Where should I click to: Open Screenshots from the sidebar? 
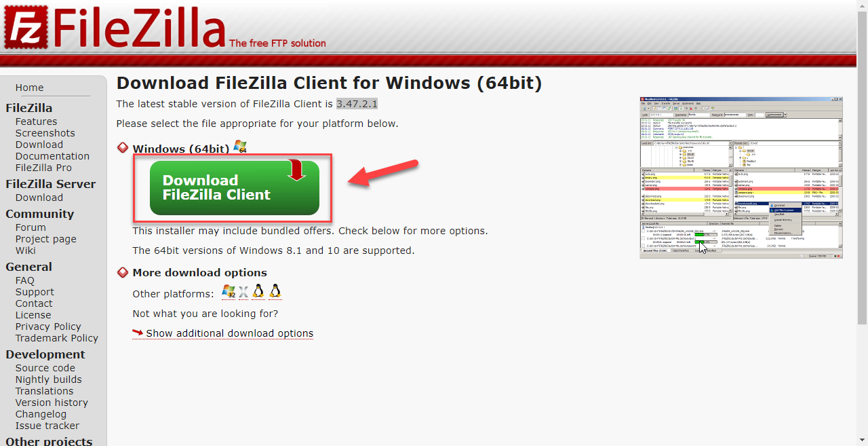click(x=45, y=133)
